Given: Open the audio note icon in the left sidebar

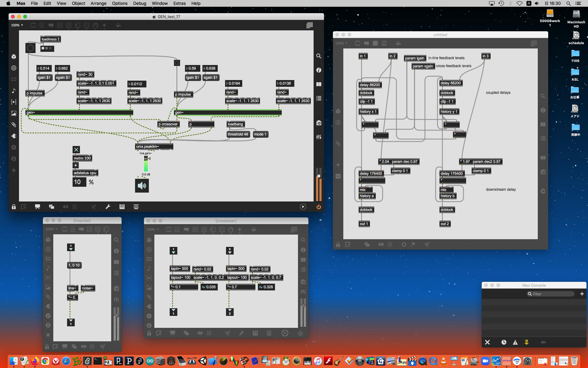Looking at the screenshot, I should point(14,91).
